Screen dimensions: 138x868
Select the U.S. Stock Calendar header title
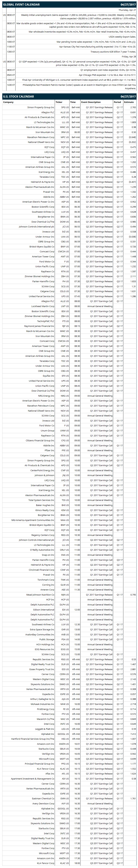click(19, 96)
